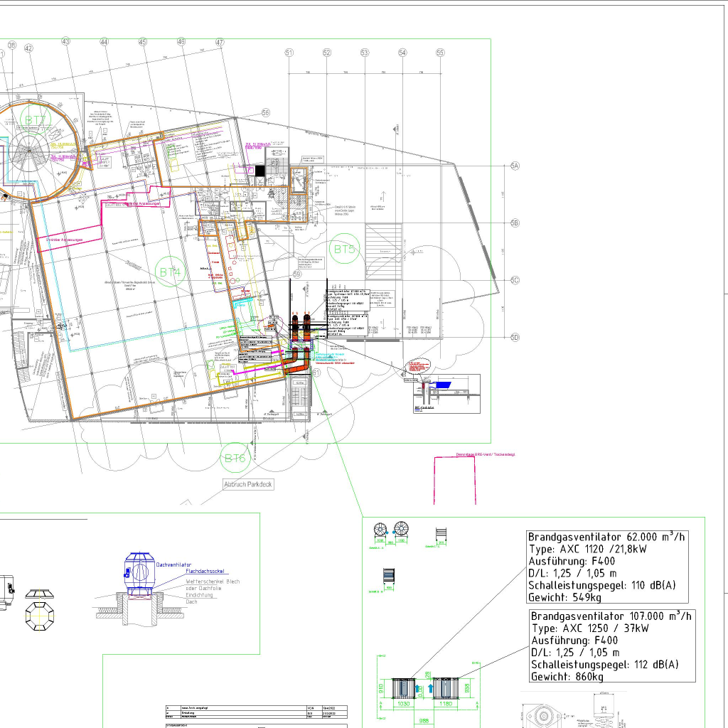Click the Brandgasventilator 107.000 m³/h text box
728x728 pixels.
point(612,646)
